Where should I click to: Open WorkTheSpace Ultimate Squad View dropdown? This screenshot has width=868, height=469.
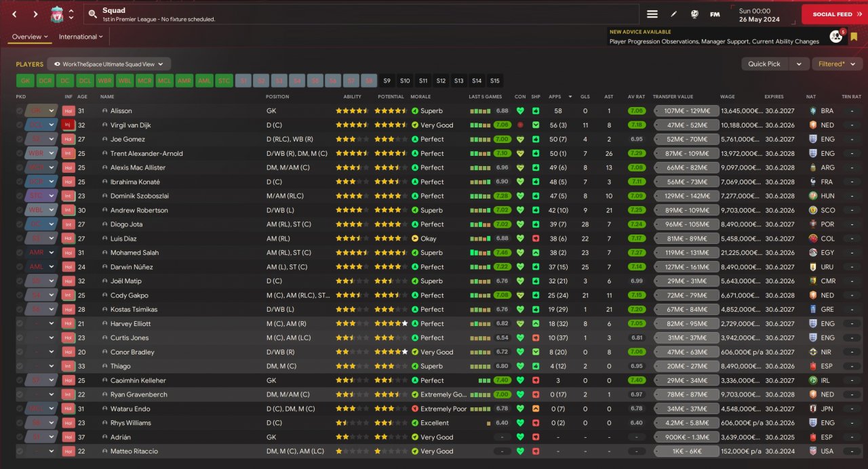click(109, 64)
